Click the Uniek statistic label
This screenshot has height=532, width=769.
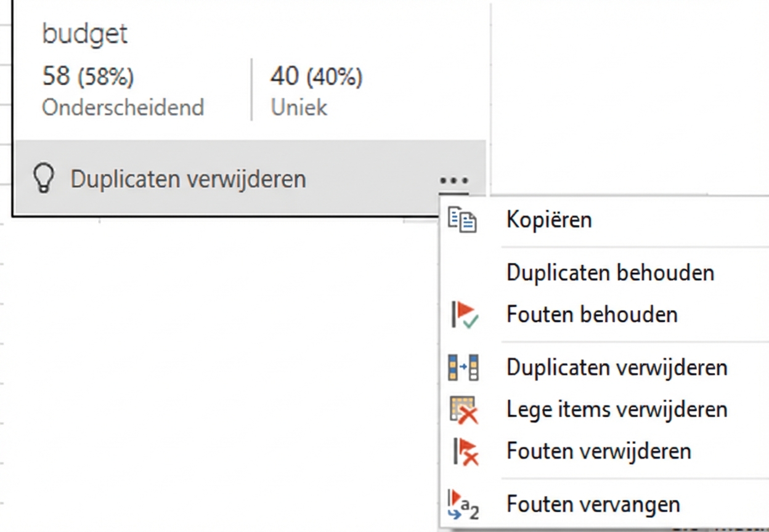click(x=298, y=107)
